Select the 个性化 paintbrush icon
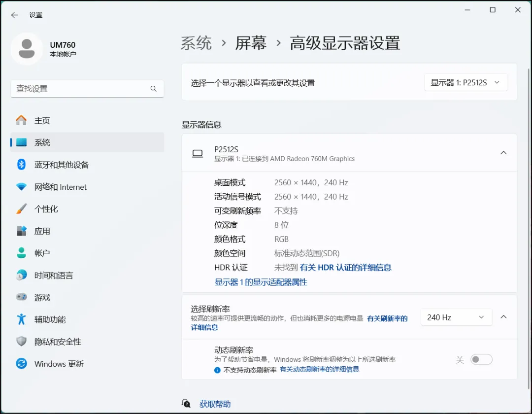Viewport: 532px width, 414px height. point(21,209)
